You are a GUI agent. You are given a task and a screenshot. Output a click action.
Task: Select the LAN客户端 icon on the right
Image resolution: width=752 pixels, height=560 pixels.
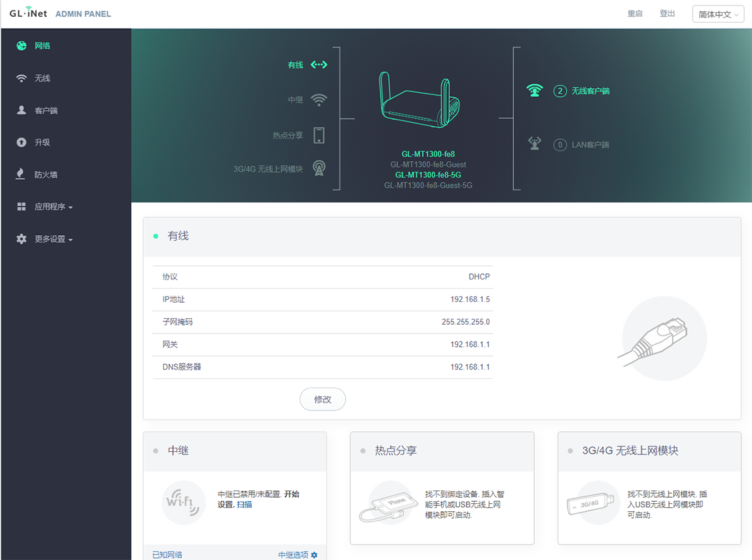[535, 142]
